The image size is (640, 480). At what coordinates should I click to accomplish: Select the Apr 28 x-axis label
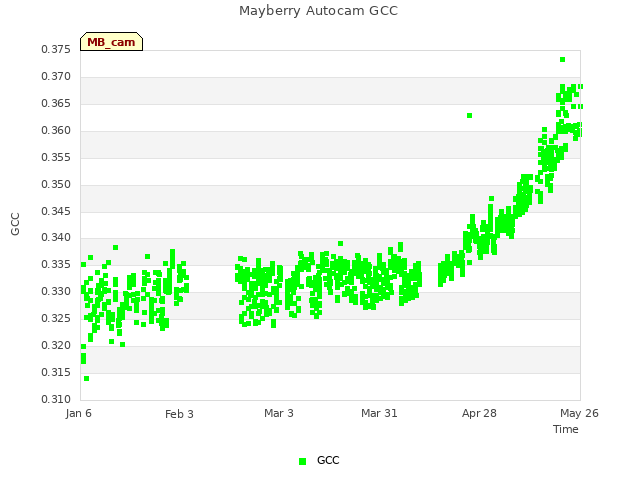(479, 413)
